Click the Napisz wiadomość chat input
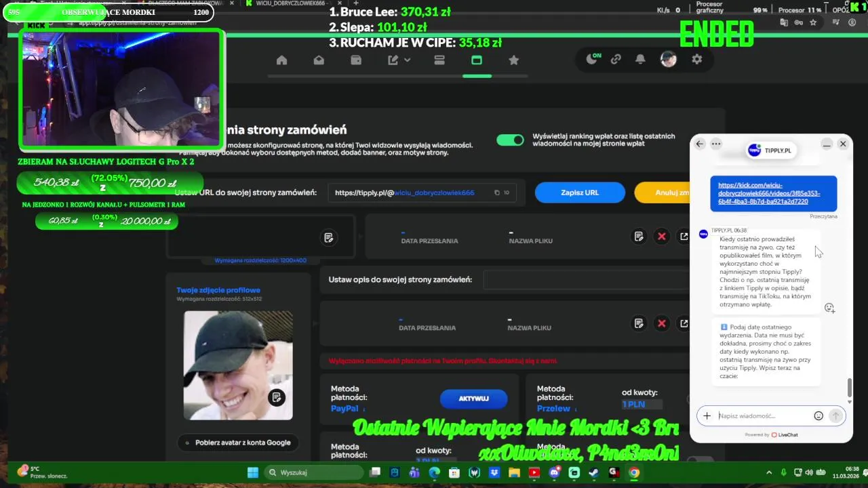This screenshot has width=868, height=488. 764,416
